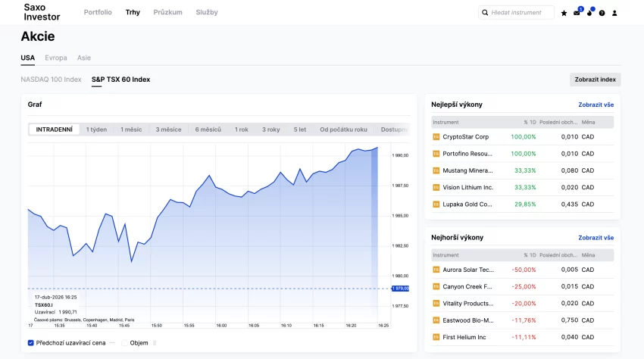Enable the Objem checkbox
Image resolution: width=644 pixels, height=359 pixels.
tap(124, 343)
